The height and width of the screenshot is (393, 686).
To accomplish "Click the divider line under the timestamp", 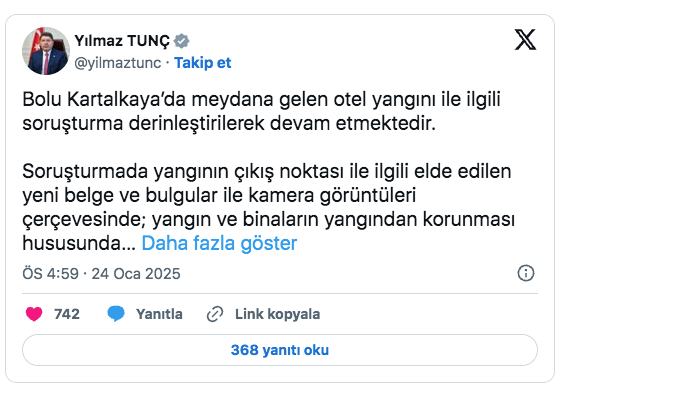I will pos(280,294).
